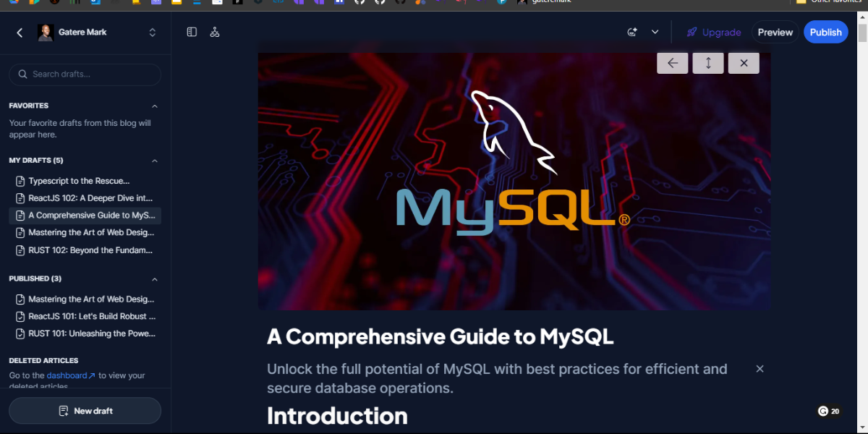Open the published 'RUST 101: Unleashing the Power' article
Screen dimensions: 868x434
85,334
